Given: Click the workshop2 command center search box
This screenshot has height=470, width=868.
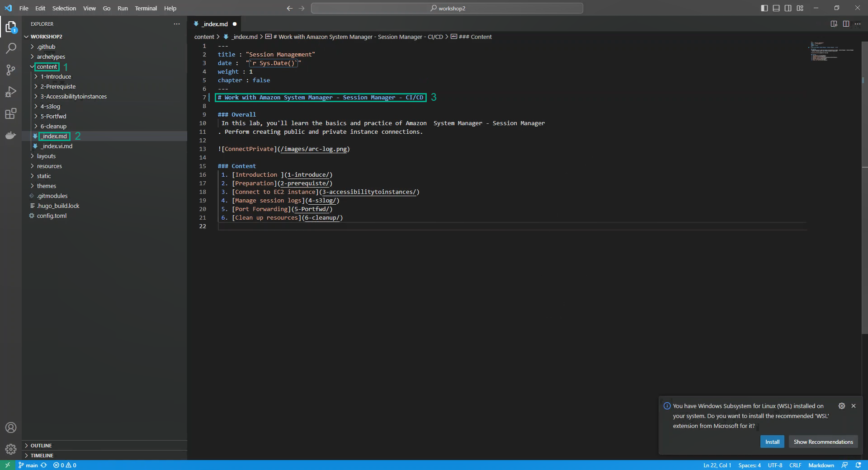Looking at the screenshot, I should pyautogui.click(x=447, y=8).
